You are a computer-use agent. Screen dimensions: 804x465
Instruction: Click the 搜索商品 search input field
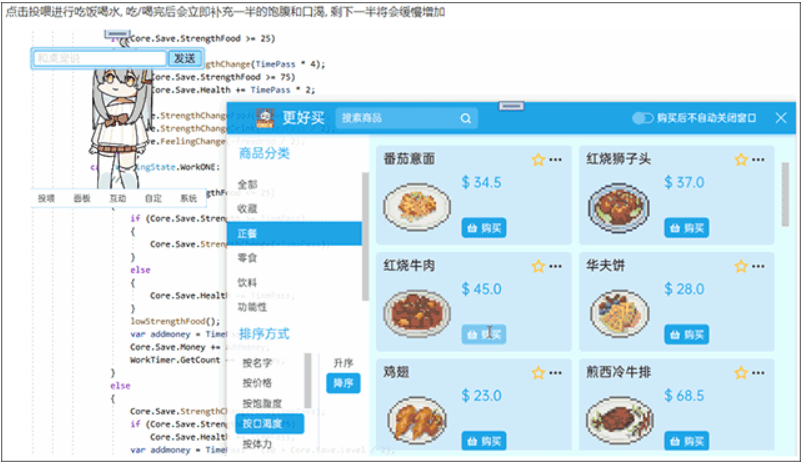click(x=398, y=119)
